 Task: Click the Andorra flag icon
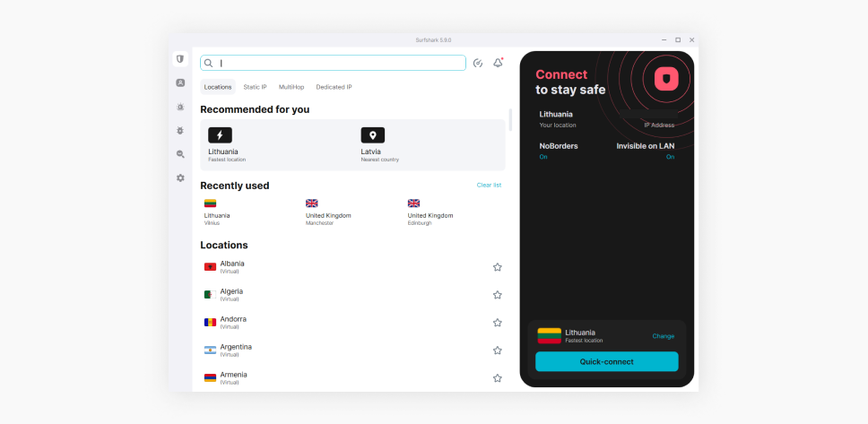pos(211,322)
